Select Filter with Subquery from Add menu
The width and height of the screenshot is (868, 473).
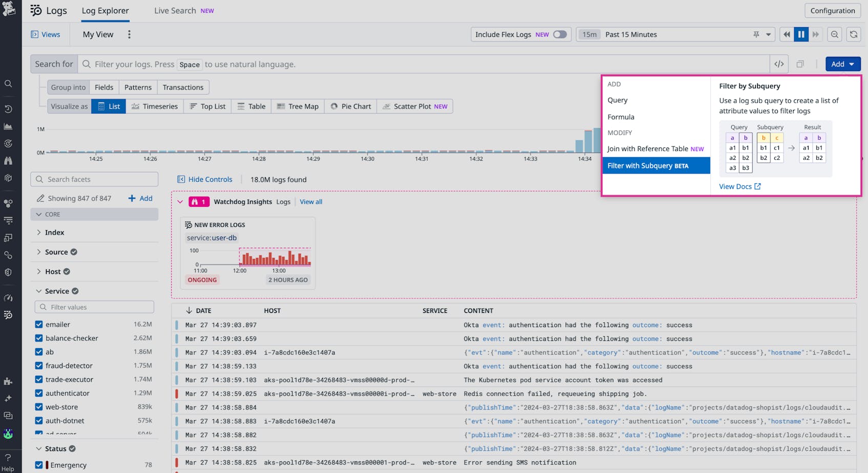(647, 165)
